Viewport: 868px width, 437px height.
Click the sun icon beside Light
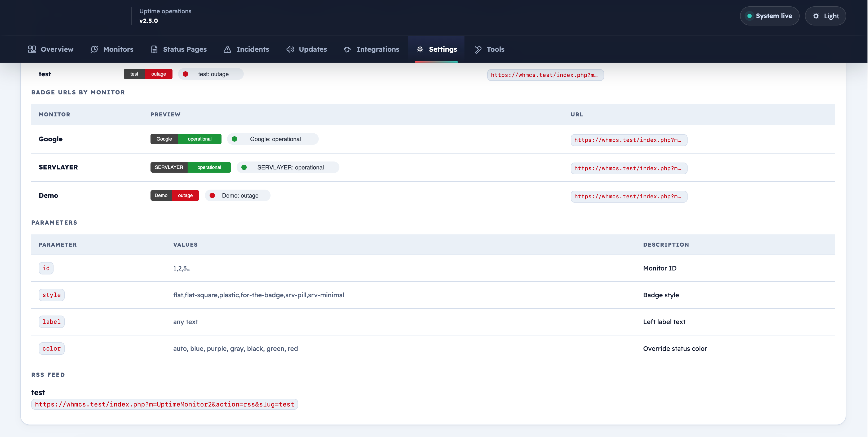point(816,16)
